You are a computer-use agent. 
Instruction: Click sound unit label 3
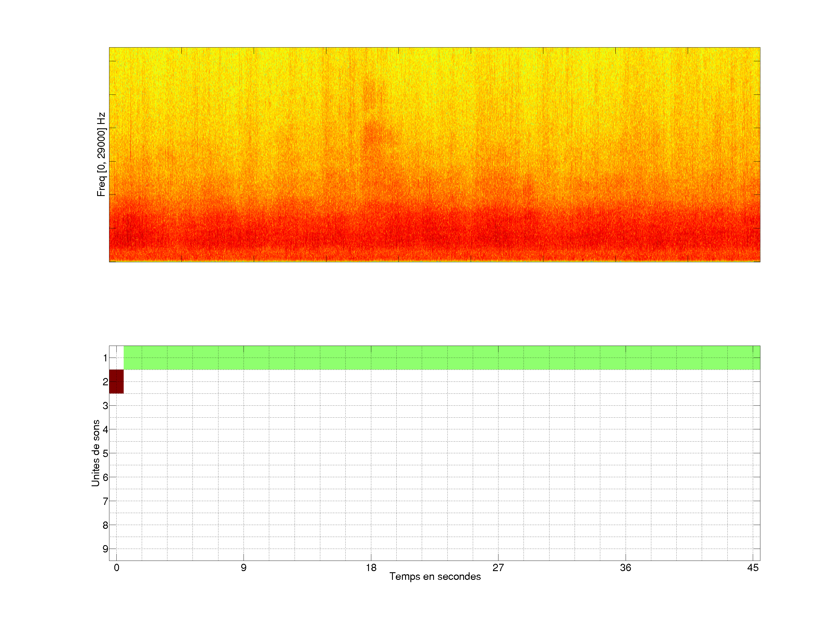pos(105,406)
